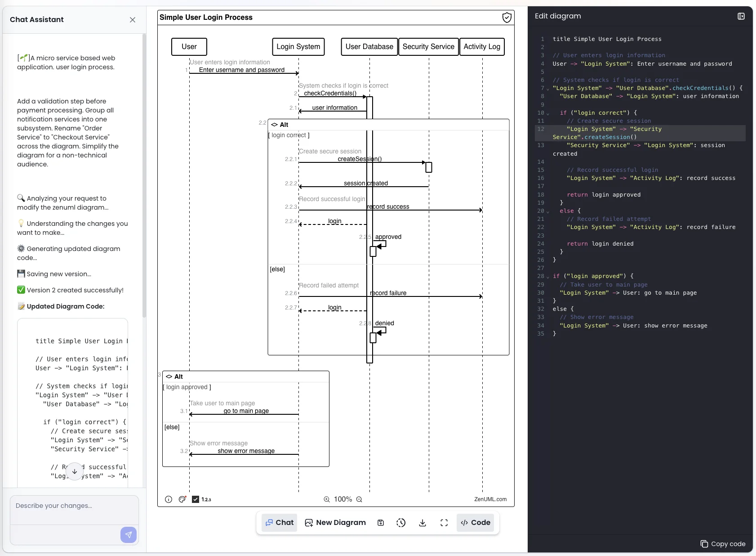Copy code to clipboard
This screenshot has height=556, width=756.
pos(723,544)
